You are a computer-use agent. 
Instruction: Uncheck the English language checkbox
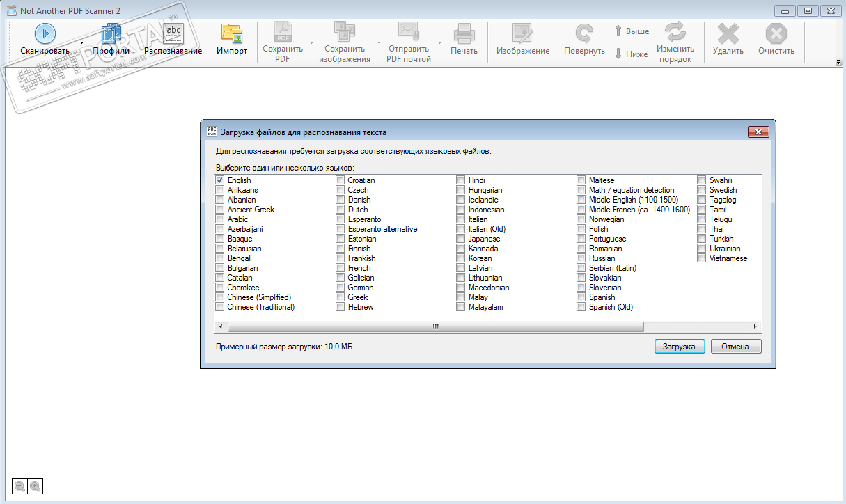(220, 180)
